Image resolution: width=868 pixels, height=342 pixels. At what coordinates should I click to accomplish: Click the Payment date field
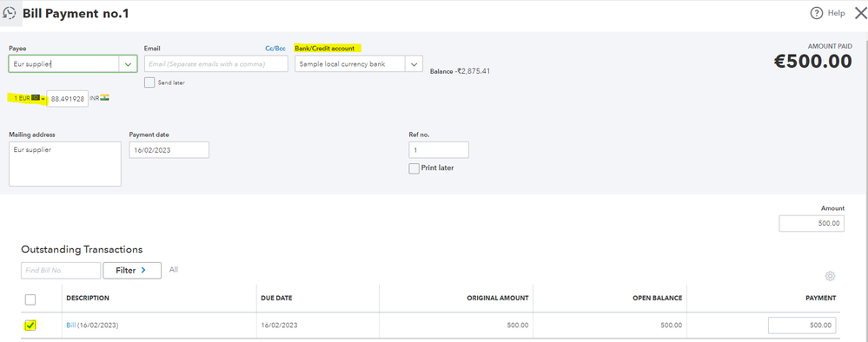(x=169, y=150)
